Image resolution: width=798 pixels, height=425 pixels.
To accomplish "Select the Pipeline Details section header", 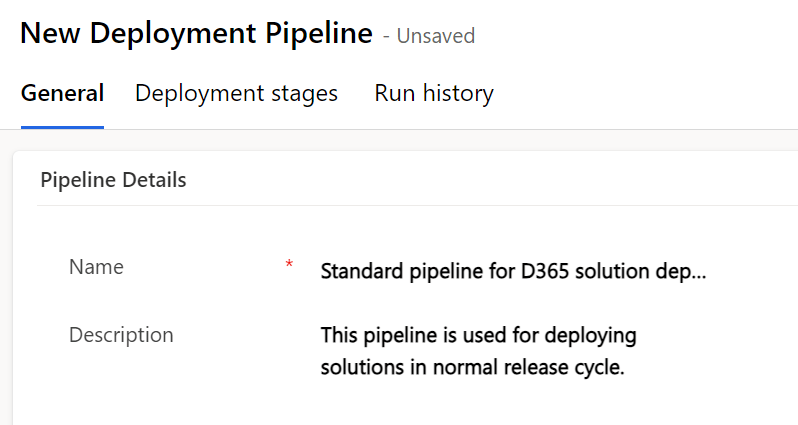I will [x=113, y=181].
